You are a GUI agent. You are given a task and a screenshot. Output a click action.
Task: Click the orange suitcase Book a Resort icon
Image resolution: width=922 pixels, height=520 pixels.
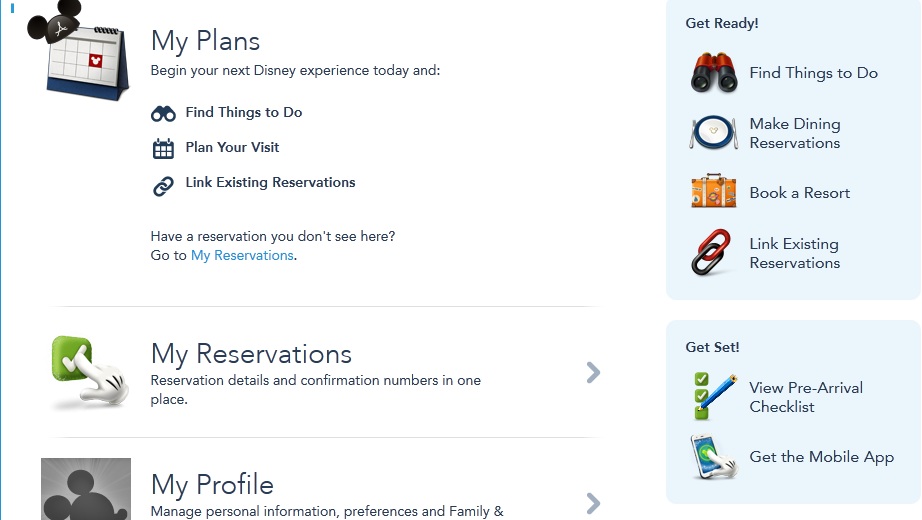coord(714,191)
